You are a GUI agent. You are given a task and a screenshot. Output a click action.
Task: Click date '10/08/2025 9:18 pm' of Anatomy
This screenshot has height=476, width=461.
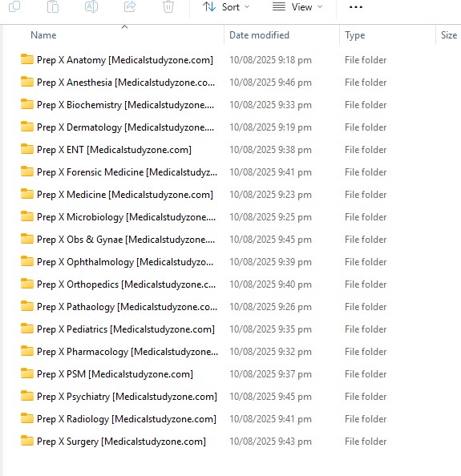(x=271, y=60)
